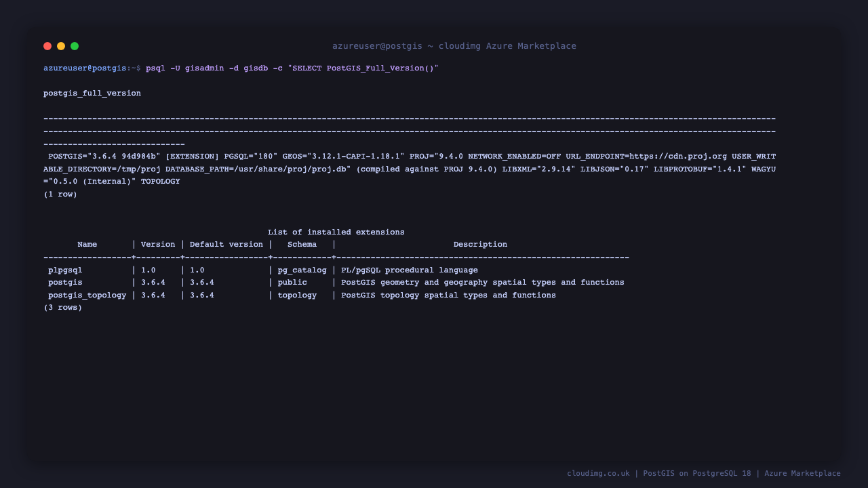Click the 'Description' column header

click(480, 245)
